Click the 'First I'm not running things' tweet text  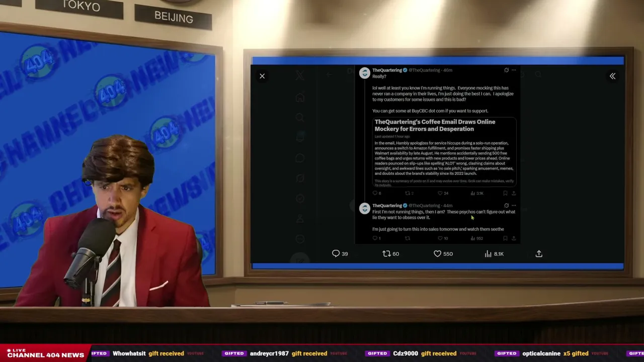(x=444, y=215)
